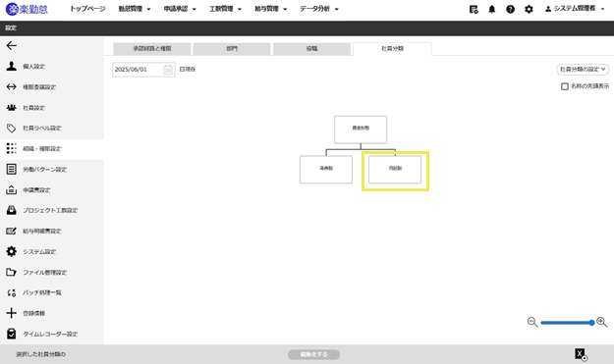614x364 pixels.
Task: Switch to the 役職 tab
Action: [x=311, y=49]
